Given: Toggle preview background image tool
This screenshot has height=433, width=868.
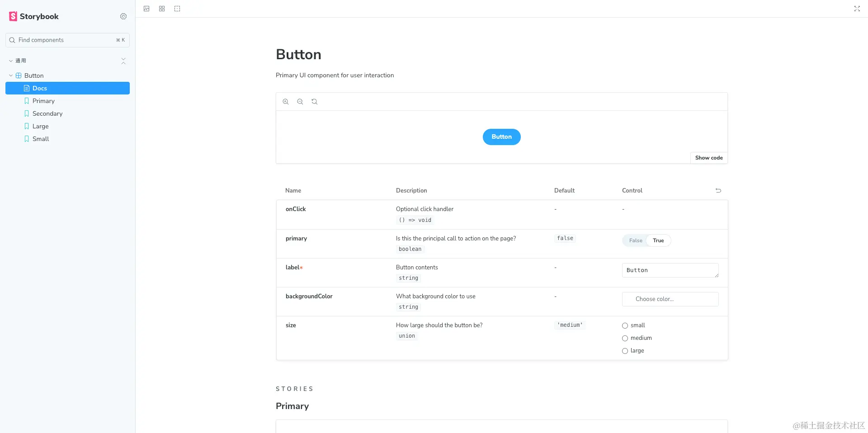Looking at the screenshot, I should 146,9.
